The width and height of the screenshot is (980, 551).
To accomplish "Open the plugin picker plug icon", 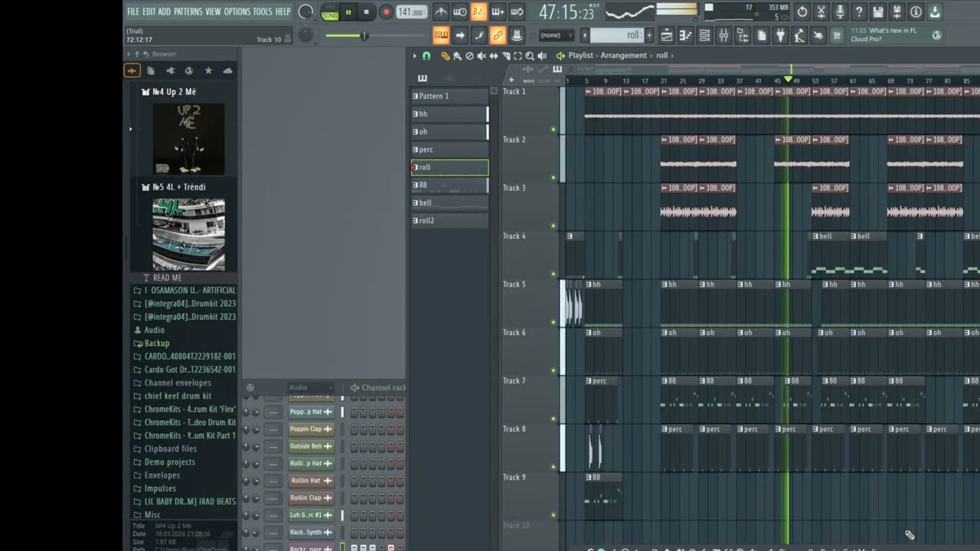I will tap(781, 35).
